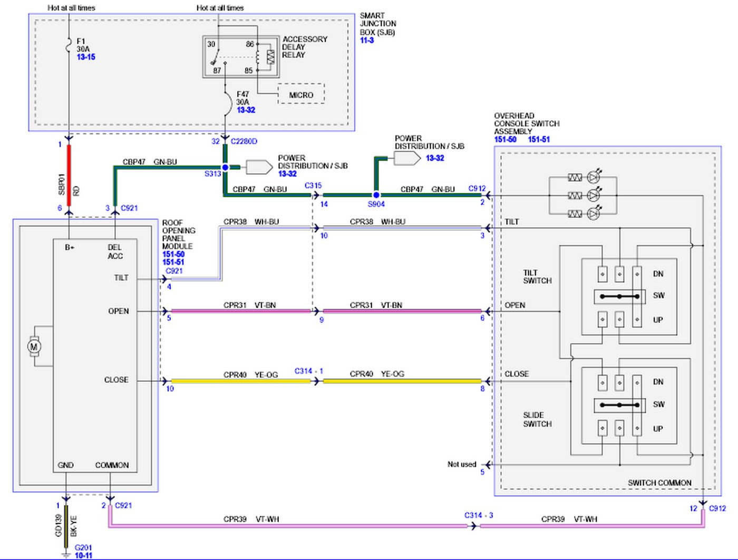
Task: Click the motor M symbol in roof module
Action: pyautogui.click(x=34, y=346)
